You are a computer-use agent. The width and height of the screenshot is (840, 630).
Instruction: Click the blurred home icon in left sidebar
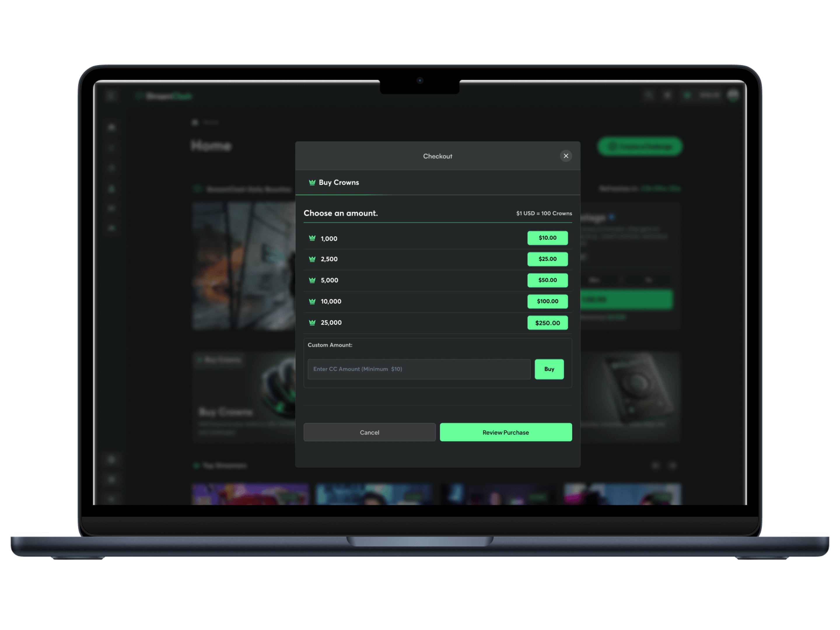(x=111, y=127)
